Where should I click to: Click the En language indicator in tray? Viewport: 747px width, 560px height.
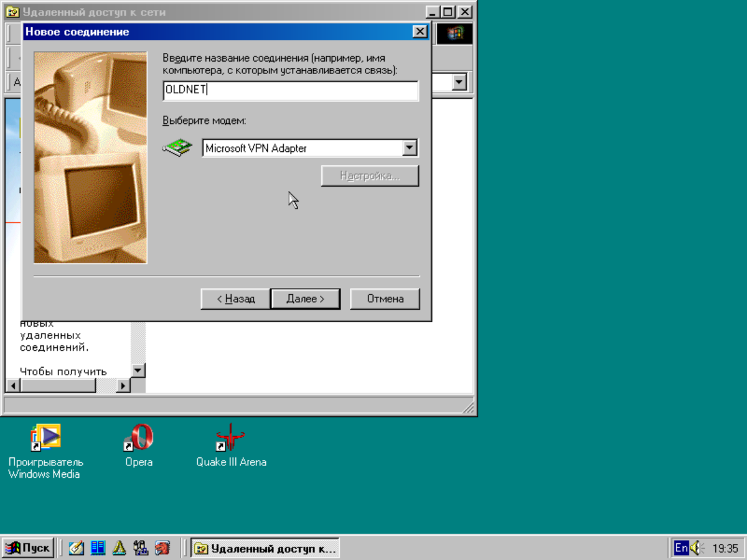pos(681,548)
